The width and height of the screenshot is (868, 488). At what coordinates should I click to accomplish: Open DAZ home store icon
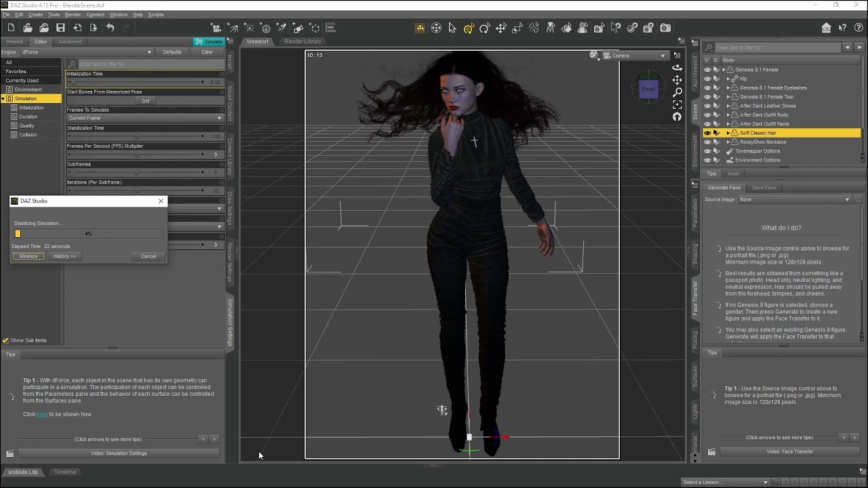click(826, 28)
